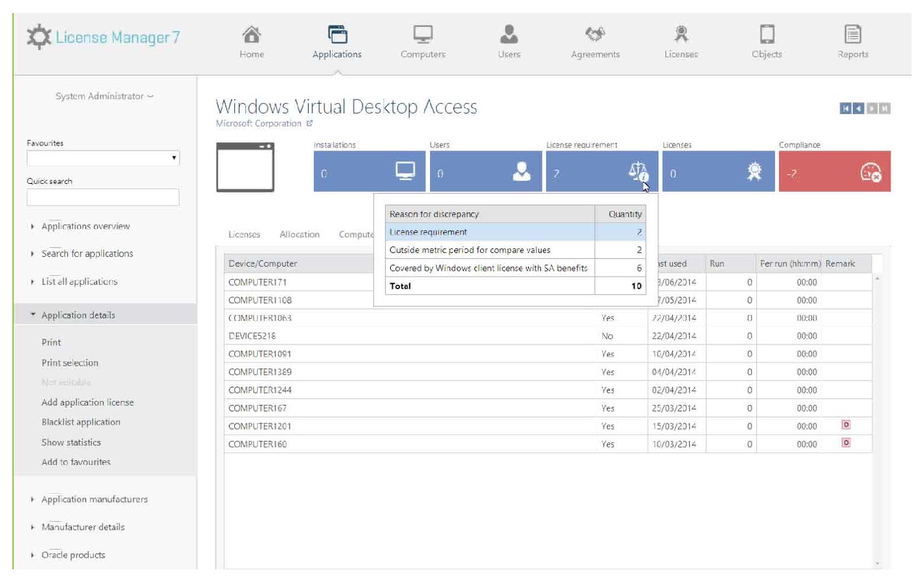Select the Licenses tab below the tiles
924x583 pixels.
[x=244, y=235]
